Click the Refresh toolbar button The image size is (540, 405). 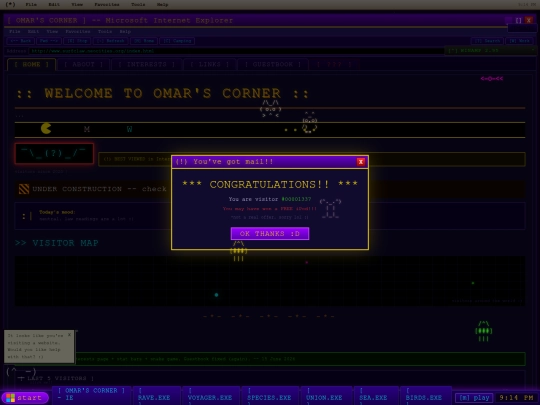(x=110, y=41)
